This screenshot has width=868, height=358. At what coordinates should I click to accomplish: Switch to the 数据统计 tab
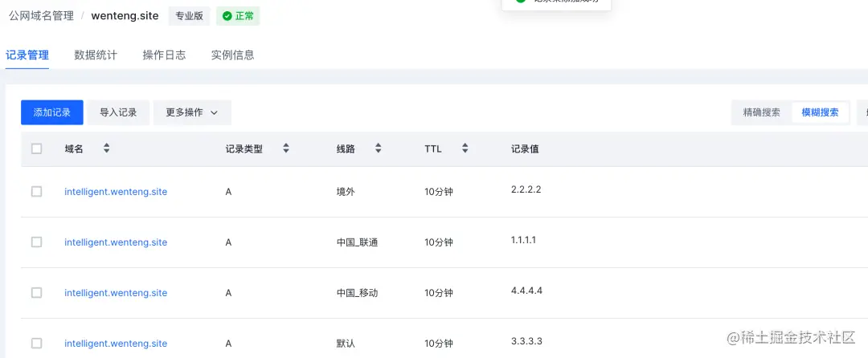click(x=96, y=55)
